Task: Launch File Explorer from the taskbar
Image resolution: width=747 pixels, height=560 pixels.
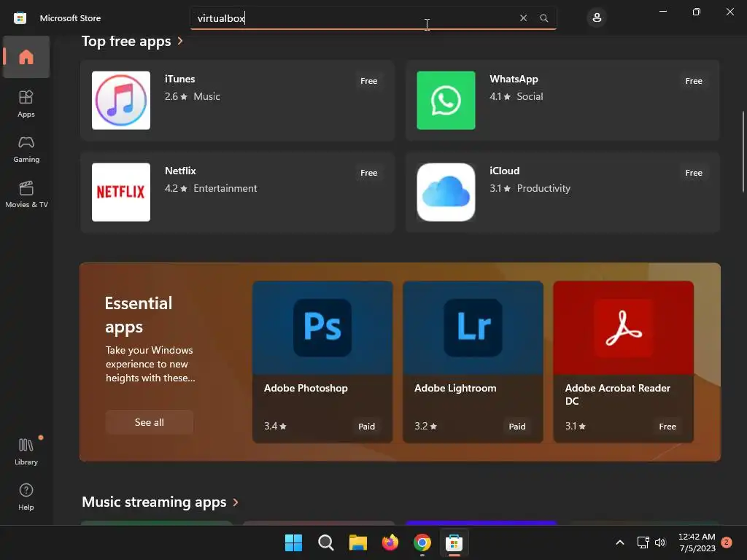Action: tap(357, 542)
